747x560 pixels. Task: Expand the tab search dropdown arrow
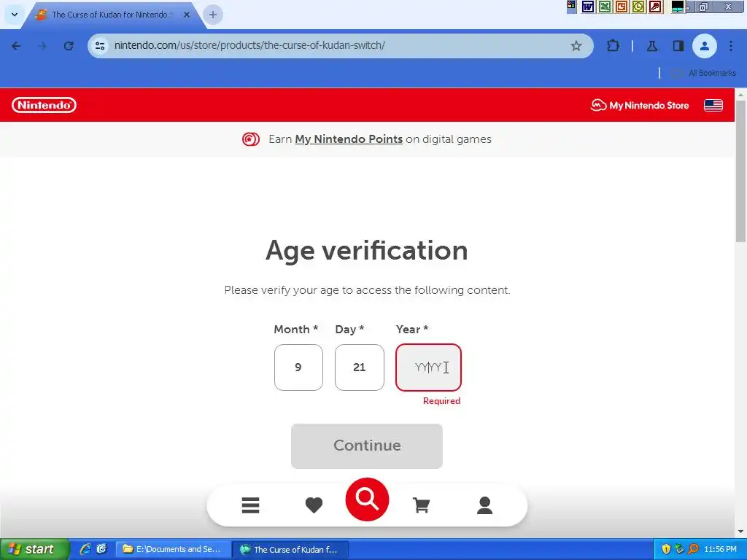(x=15, y=15)
